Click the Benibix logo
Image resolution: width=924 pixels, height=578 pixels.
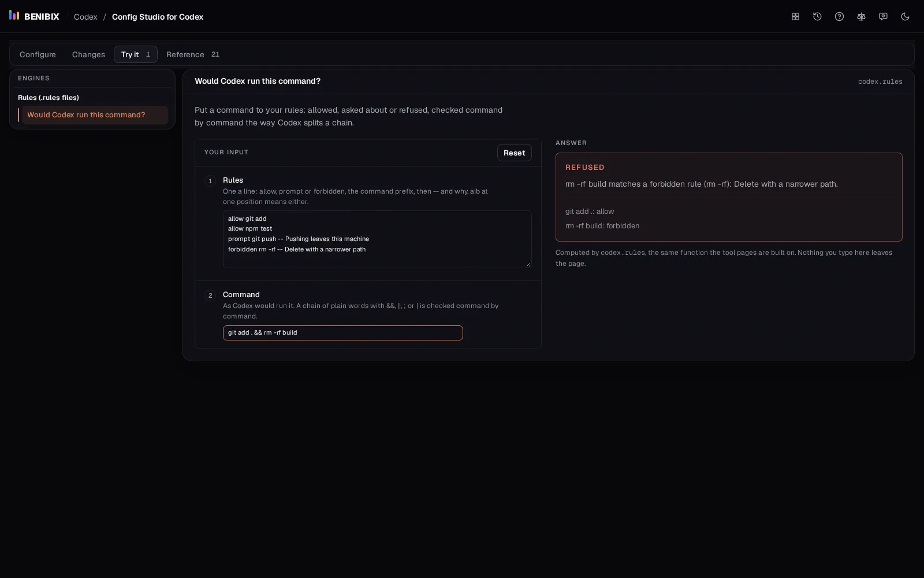click(34, 16)
